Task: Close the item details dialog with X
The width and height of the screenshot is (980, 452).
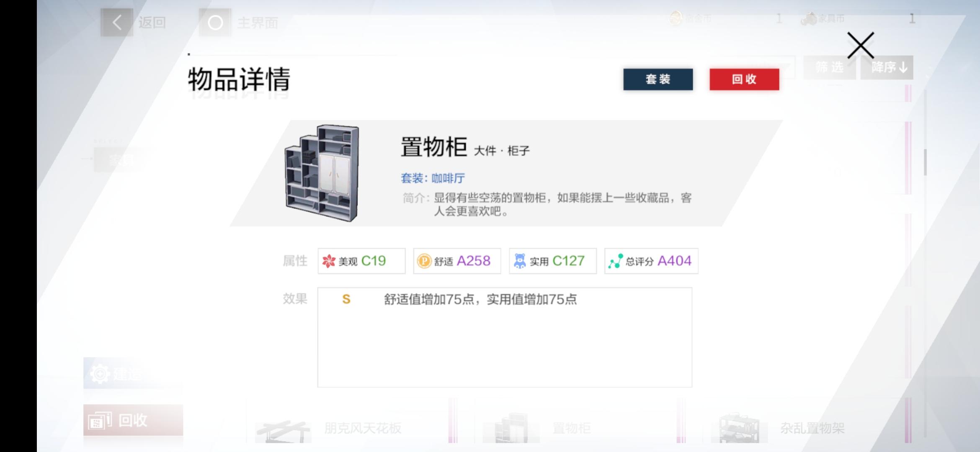Action: click(x=860, y=45)
